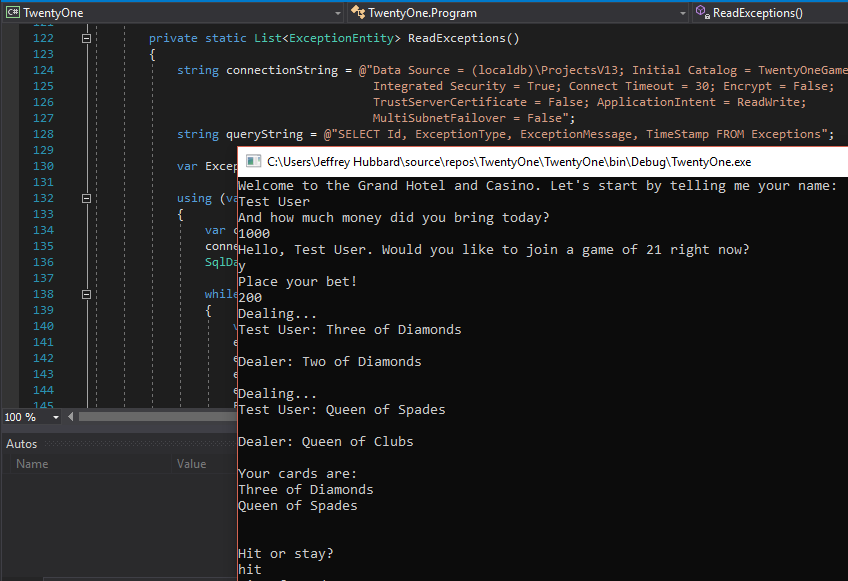Collapse the while block at line 138

86,295
